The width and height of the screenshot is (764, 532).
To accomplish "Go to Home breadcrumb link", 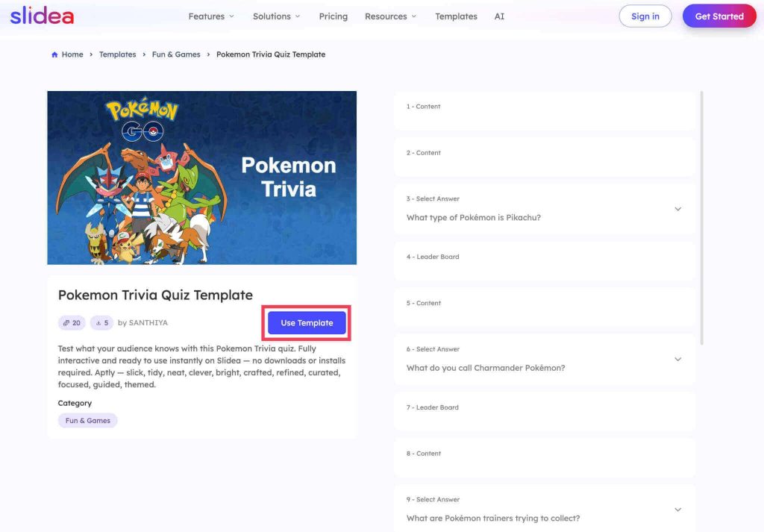I will tap(72, 54).
